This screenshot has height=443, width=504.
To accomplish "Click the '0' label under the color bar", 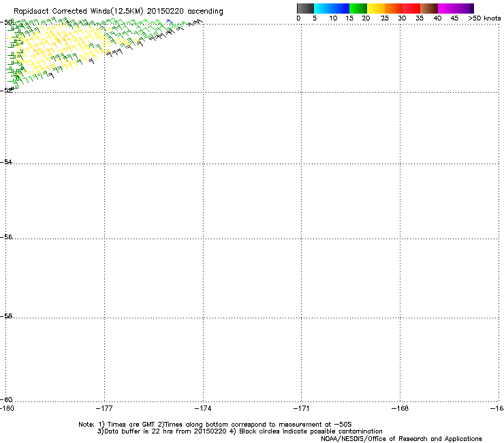I will [x=298, y=18].
